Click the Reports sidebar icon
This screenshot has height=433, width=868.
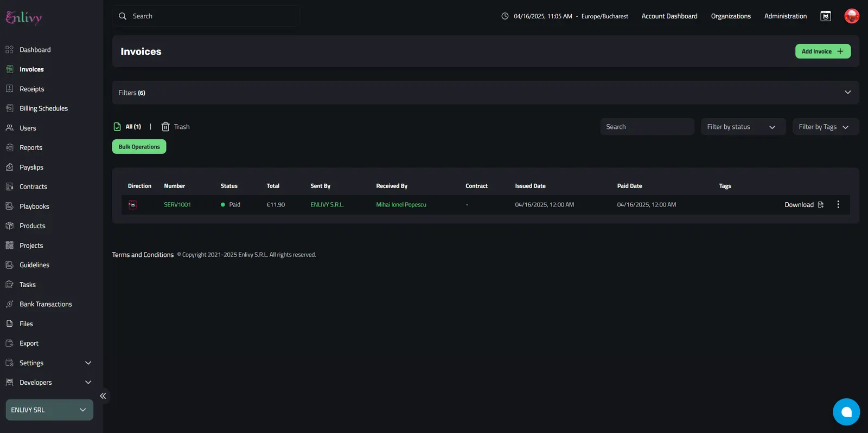[x=9, y=147]
